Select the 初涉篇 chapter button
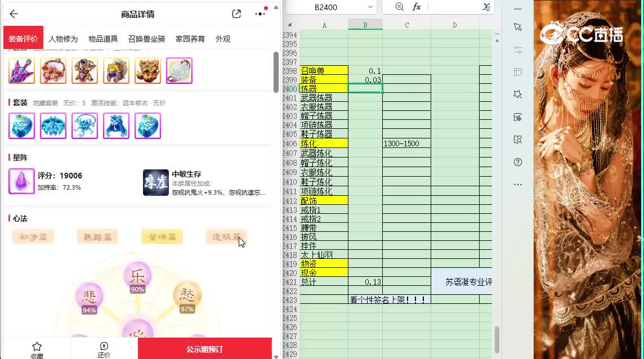The width and height of the screenshot is (644, 359). pyautogui.click(x=33, y=237)
